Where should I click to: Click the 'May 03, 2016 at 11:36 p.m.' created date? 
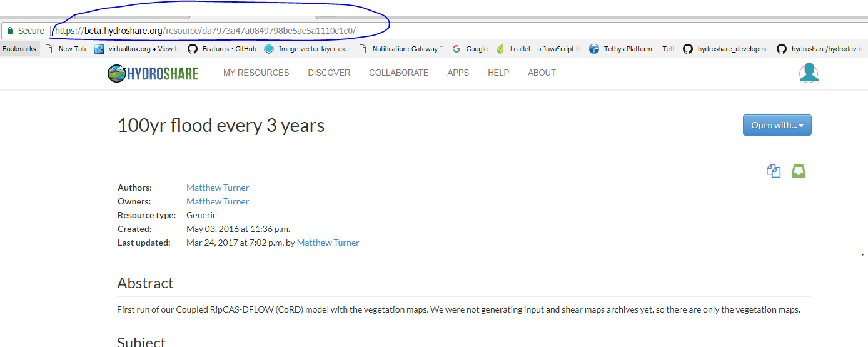pos(238,229)
